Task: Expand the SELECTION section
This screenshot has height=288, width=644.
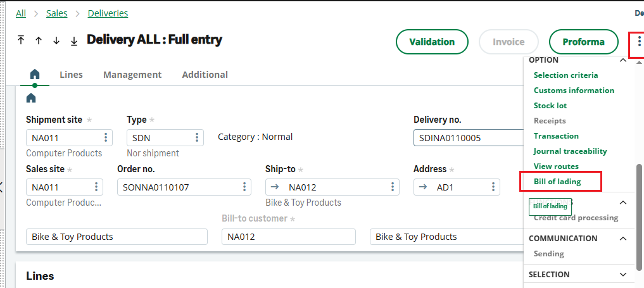Action: pos(622,275)
